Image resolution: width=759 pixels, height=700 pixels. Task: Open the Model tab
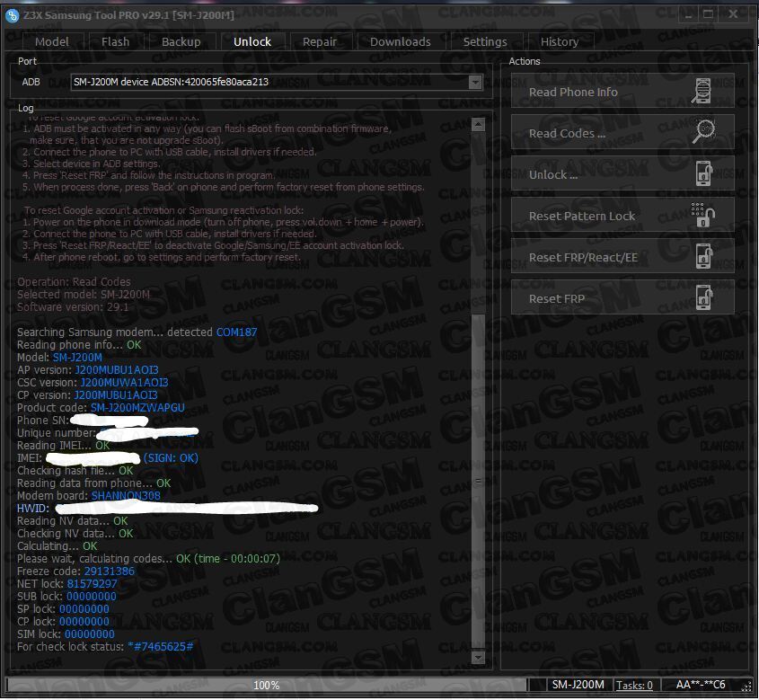point(52,41)
